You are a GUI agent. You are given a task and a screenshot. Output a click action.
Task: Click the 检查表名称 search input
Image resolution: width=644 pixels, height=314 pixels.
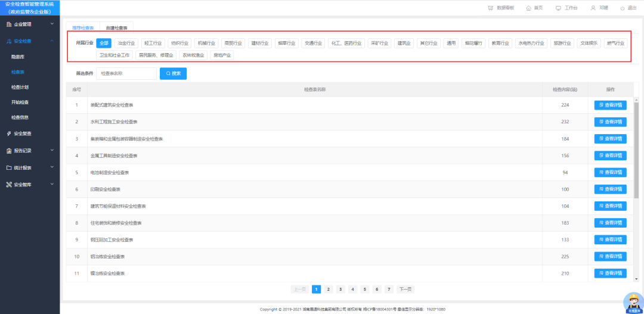click(x=126, y=73)
